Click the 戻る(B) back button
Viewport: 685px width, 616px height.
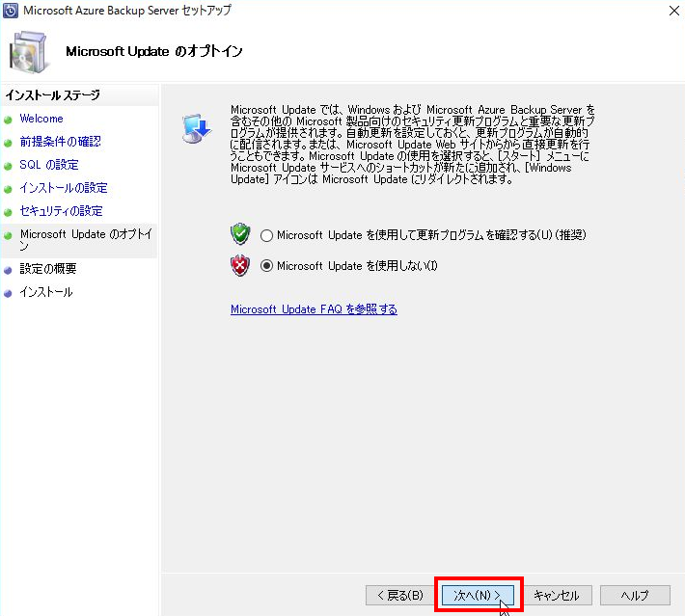pos(400,596)
